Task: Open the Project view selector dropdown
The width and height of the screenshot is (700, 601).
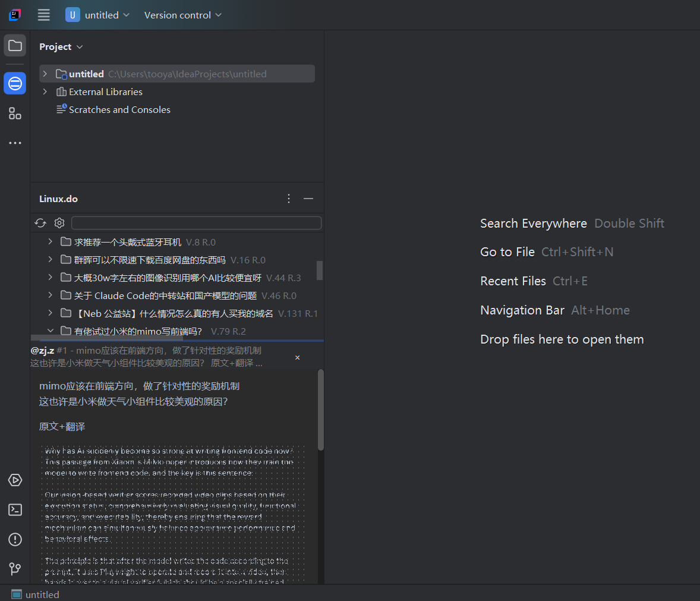Action: tap(61, 46)
